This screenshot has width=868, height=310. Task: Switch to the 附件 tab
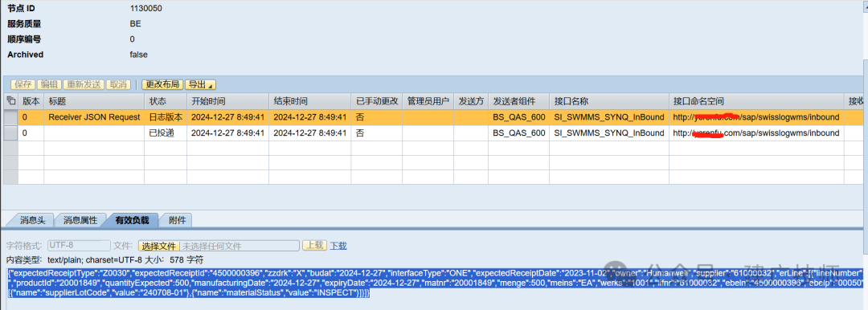pos(177,220)
